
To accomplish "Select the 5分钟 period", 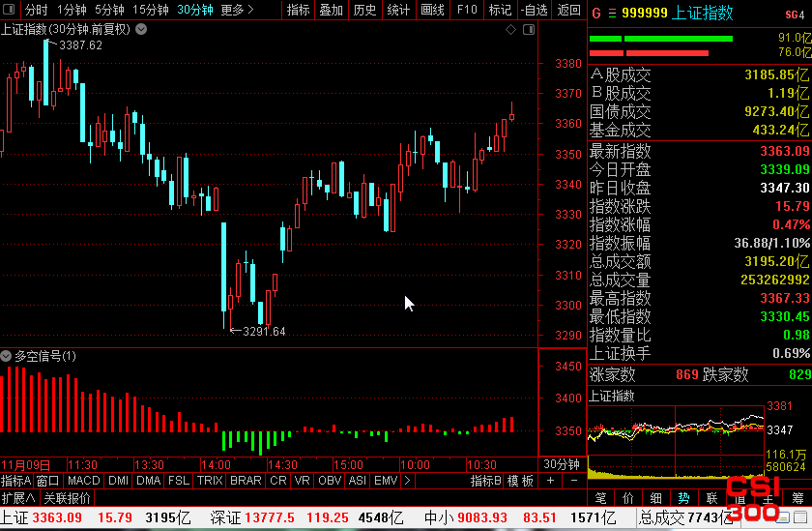I will click(109, 10).
